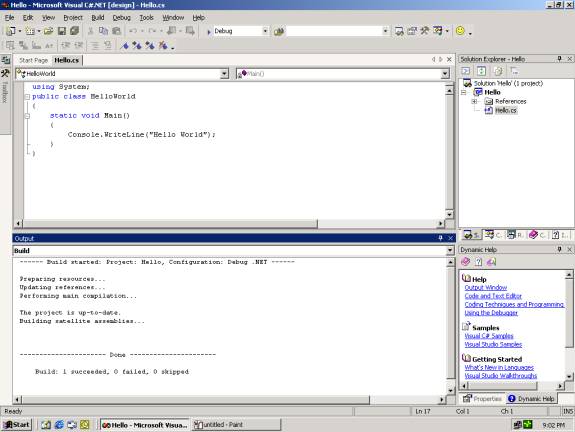Viewport: 575px width, 432px height.
Task: Click the Save All toolbar icon
Action: coord(74,31)
